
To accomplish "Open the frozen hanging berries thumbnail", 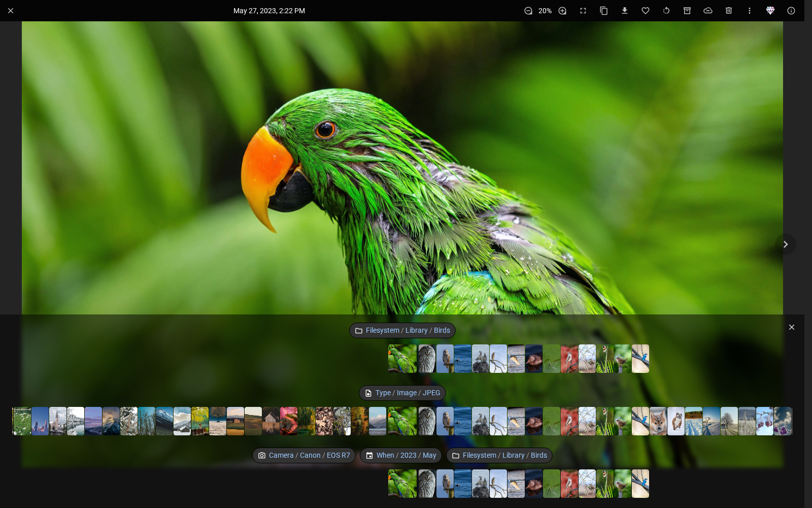I will 765,421.
